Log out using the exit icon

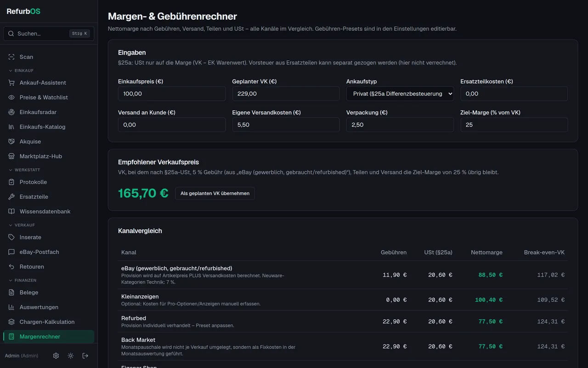coord(85,356)
